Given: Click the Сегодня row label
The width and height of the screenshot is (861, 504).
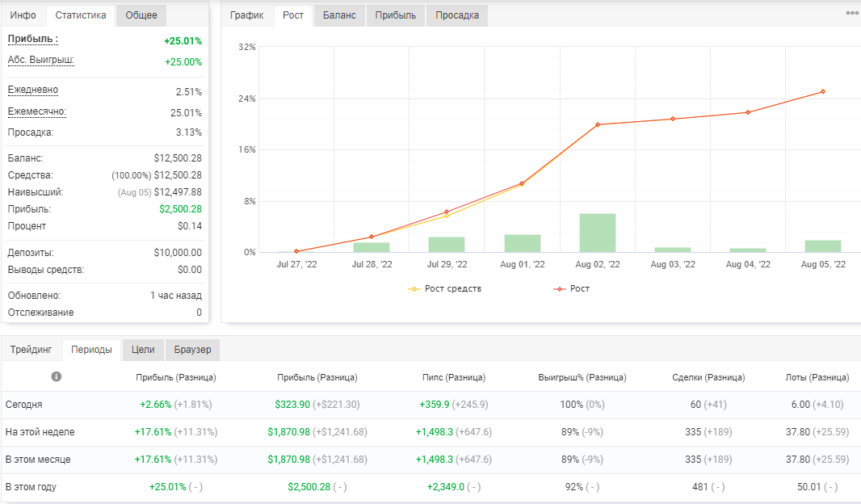Looking at the screenshot, I should point(23,405).
